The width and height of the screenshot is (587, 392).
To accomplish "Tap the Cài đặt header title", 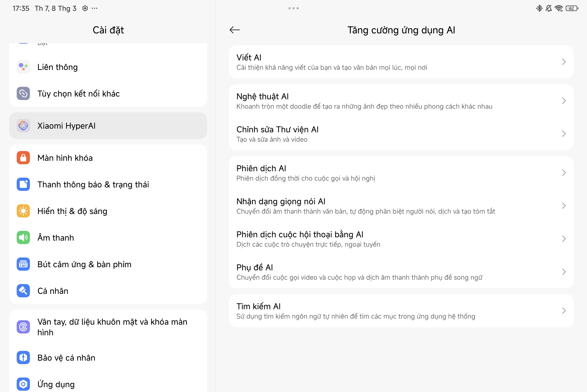I will 108,30.
